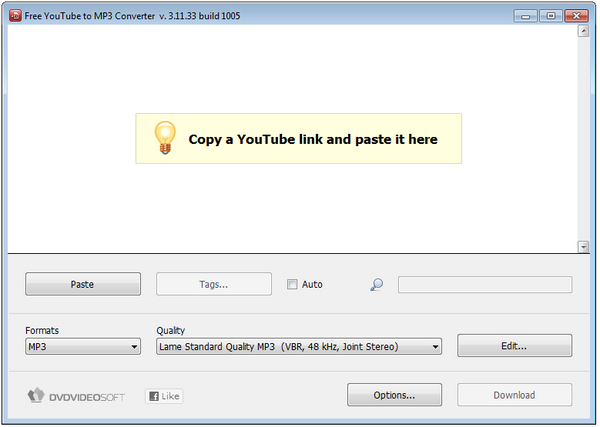Open the Formats dropdown showing MP3
This screenshot has width=600, height=427.
(x=83, y=347)
